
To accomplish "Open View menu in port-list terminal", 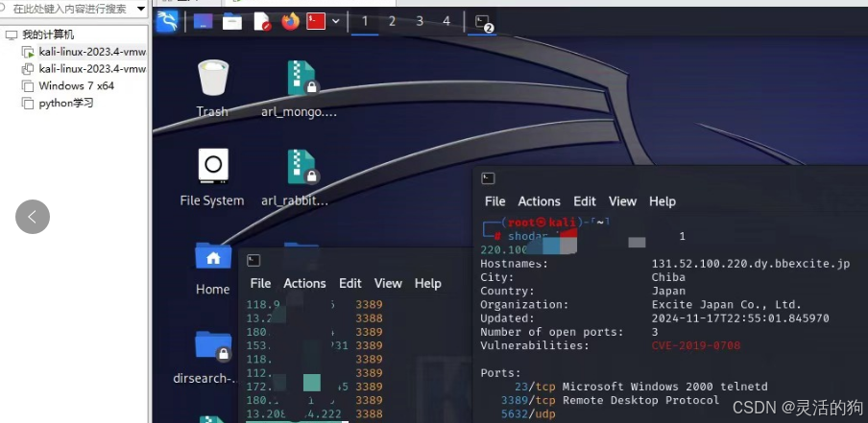I will point(388,283).
